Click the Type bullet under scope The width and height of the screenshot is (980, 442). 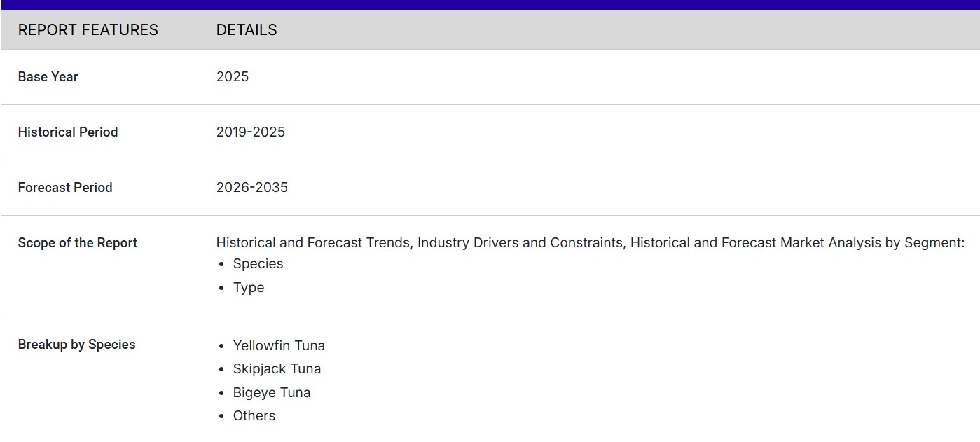(x=248, y=288)
